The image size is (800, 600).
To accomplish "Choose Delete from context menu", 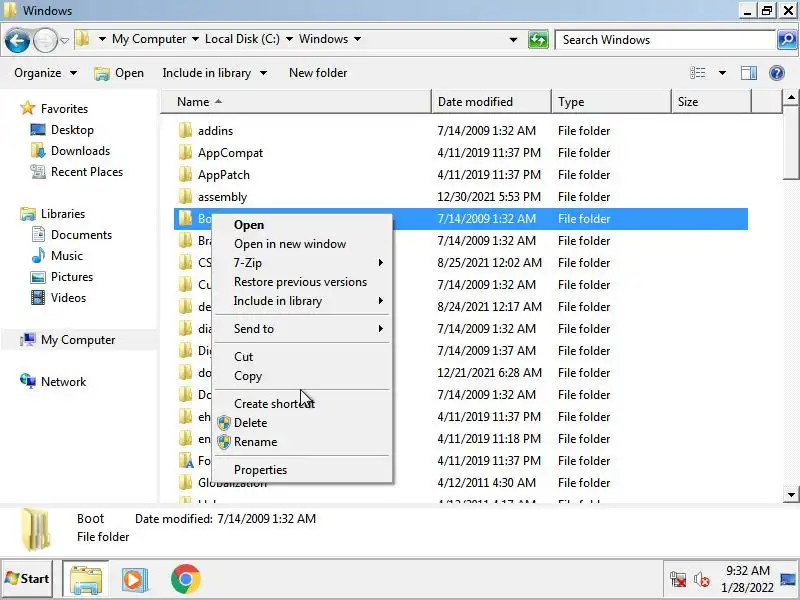I will point(303,423).
